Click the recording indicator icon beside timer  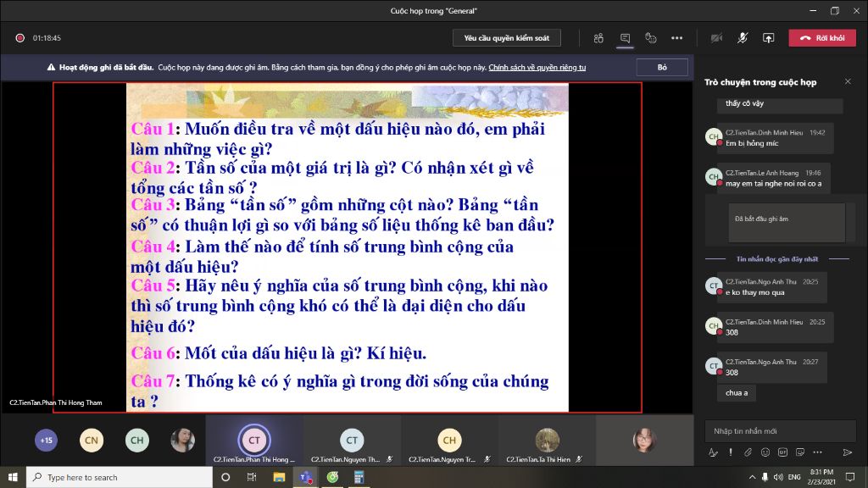point(20,38)
